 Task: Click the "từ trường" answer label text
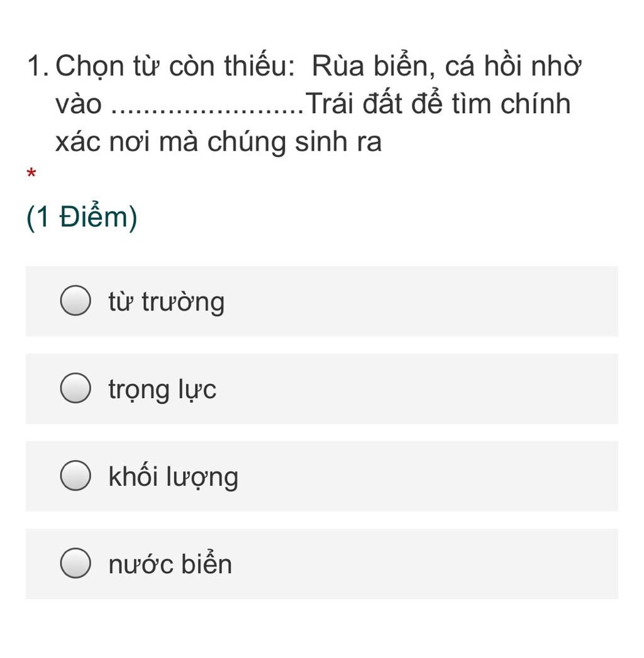[x=166, y=302]
